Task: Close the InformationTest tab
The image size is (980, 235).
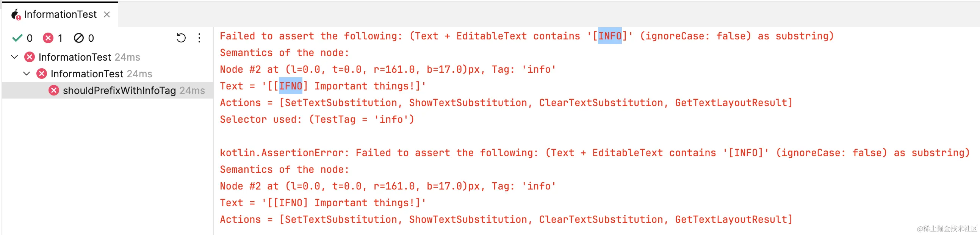Action: click(x=107, y=14)
